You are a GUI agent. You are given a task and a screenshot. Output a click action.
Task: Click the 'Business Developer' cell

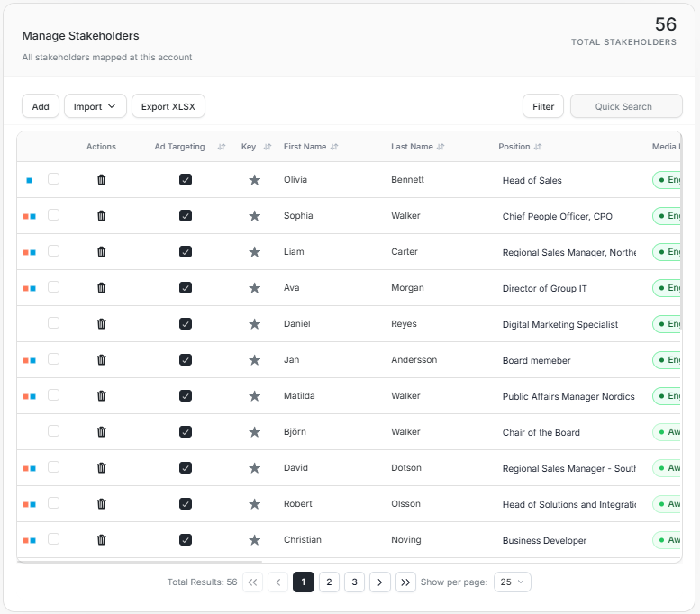(x=544, y=540)
